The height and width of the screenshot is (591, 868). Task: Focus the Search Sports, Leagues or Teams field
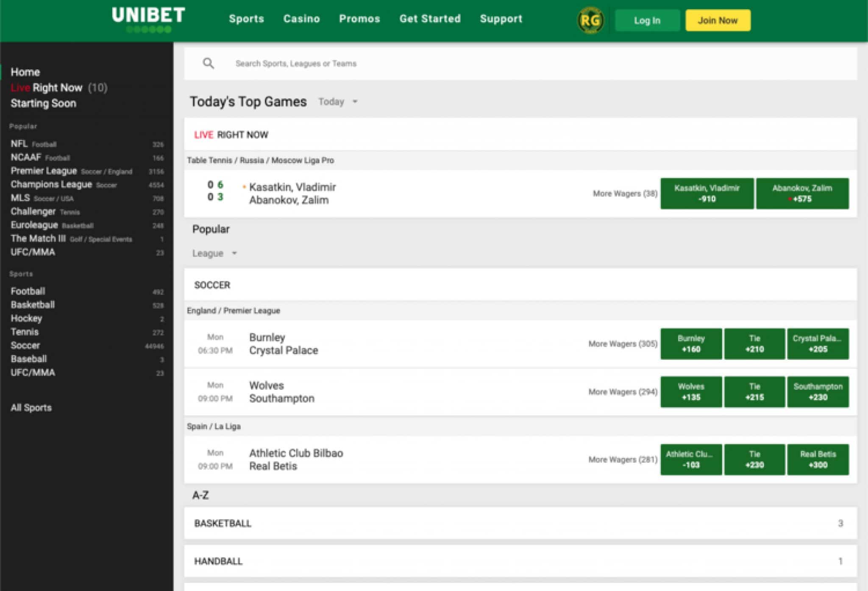click(x=520, y=64)
